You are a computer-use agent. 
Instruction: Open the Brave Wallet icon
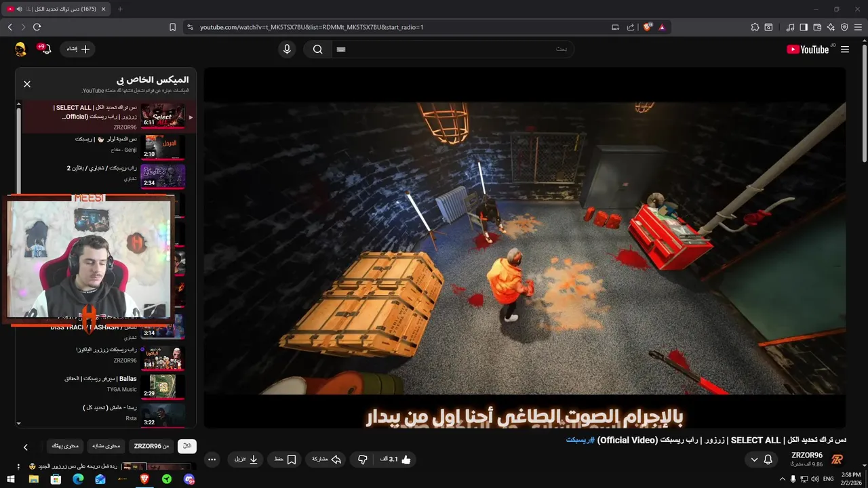pyautogui.click(x=817, y=27)
